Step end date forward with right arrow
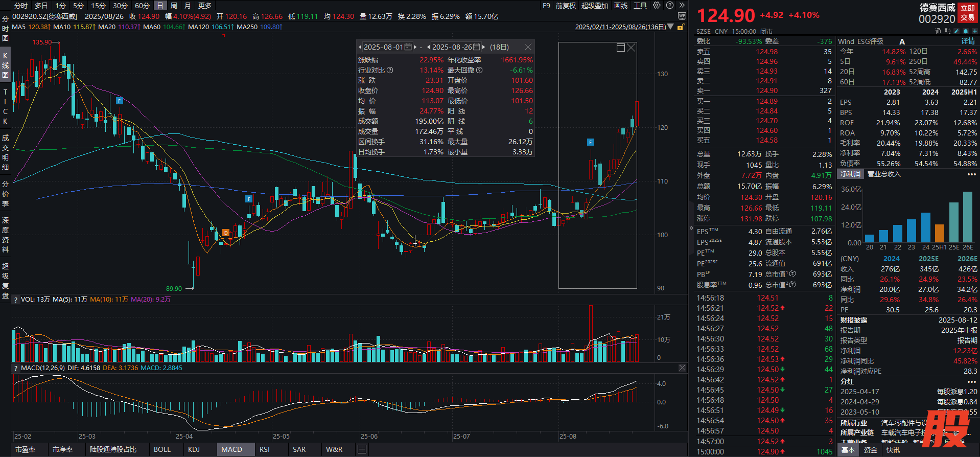 pyautogui.click(x=483, y=47)
